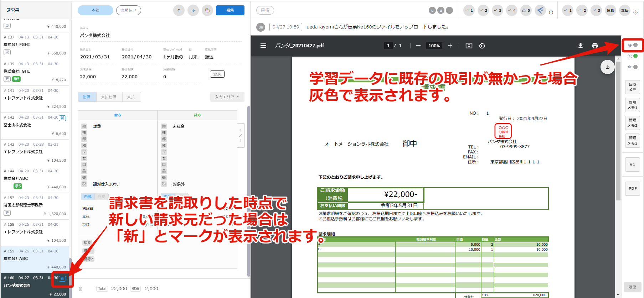Select the 本社 pill tab
Viewport: 644px width, 298px height.
click(x=96, y=10)
